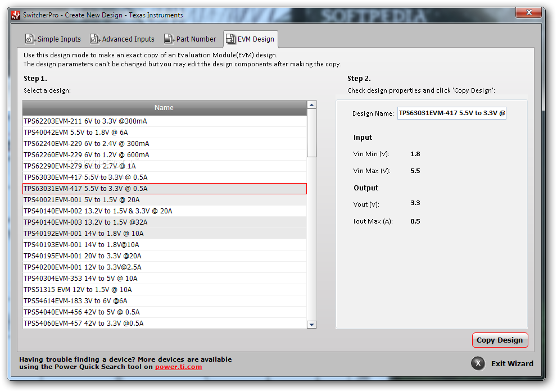The width and height of the screenshot is (557, 392).
Task: Click the design list scrollbar thumb
Action: tap(311, 133)
